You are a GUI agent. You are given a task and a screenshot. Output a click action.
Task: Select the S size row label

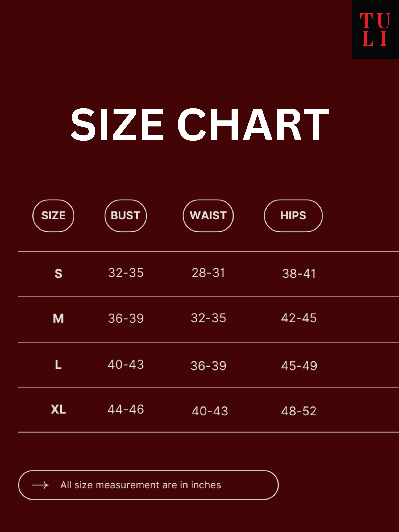coord(59,273)
